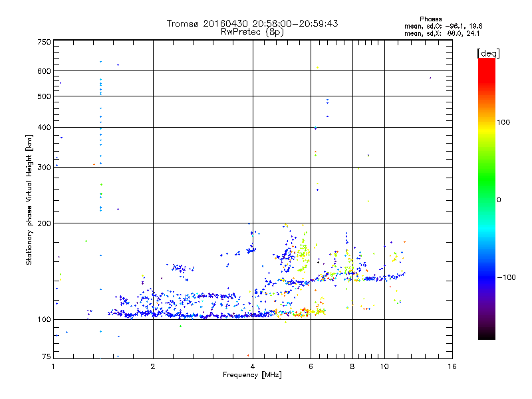Click the x-axis tick label "4"
The width and height of the screenshot is (532, 399).
coord(253,366)
